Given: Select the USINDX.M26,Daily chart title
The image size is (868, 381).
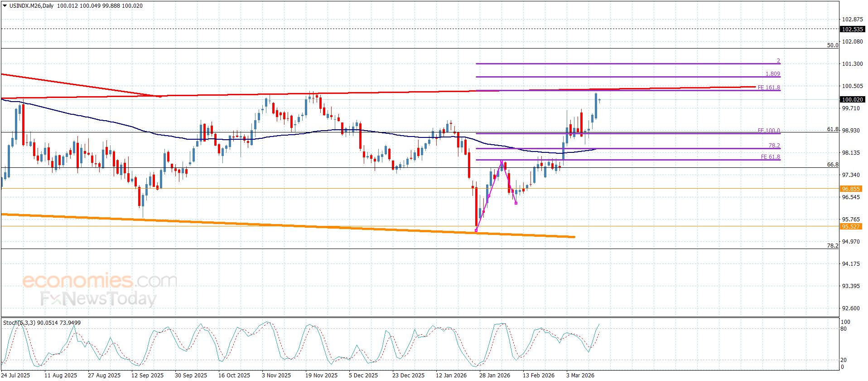Looking at the screenshot, I should 31,6.
